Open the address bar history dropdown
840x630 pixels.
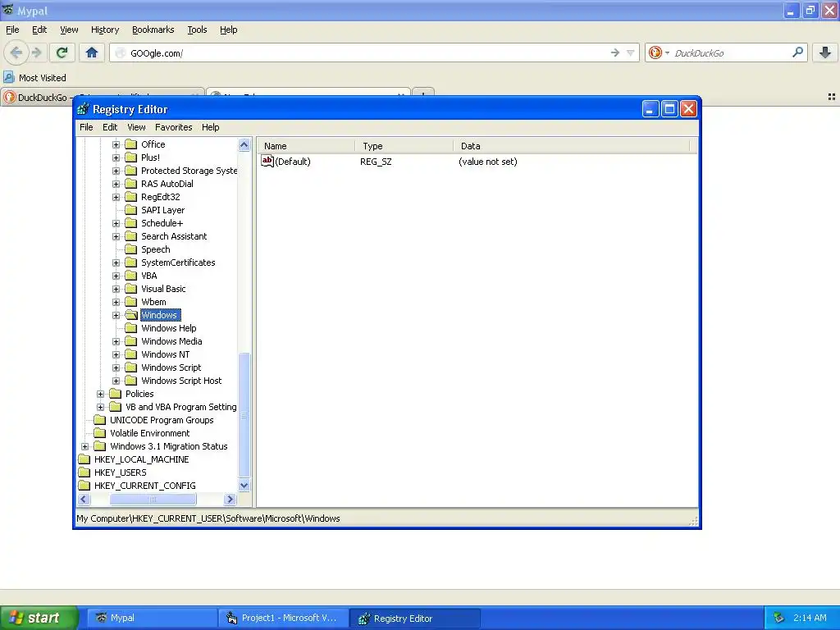click(x=631, y=52)
